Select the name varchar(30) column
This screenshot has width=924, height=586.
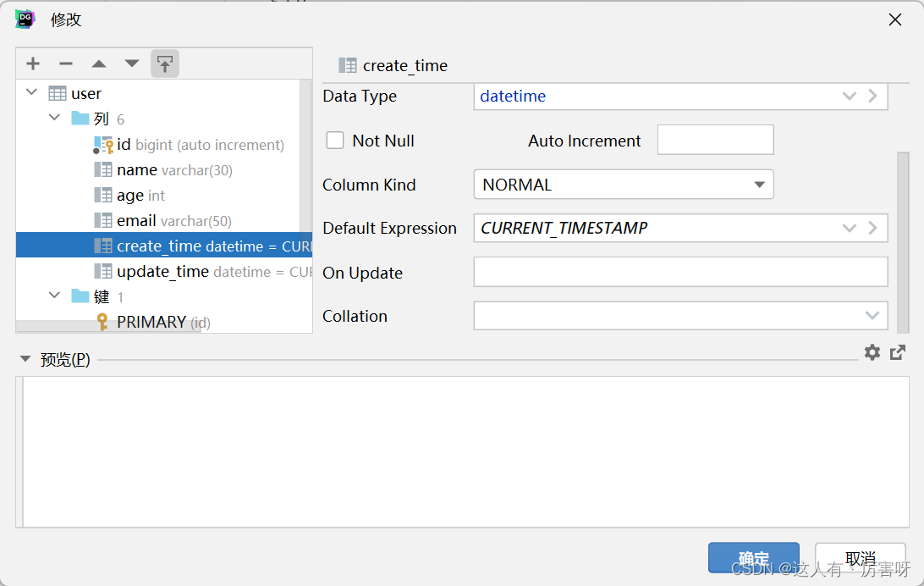[164, 170]
